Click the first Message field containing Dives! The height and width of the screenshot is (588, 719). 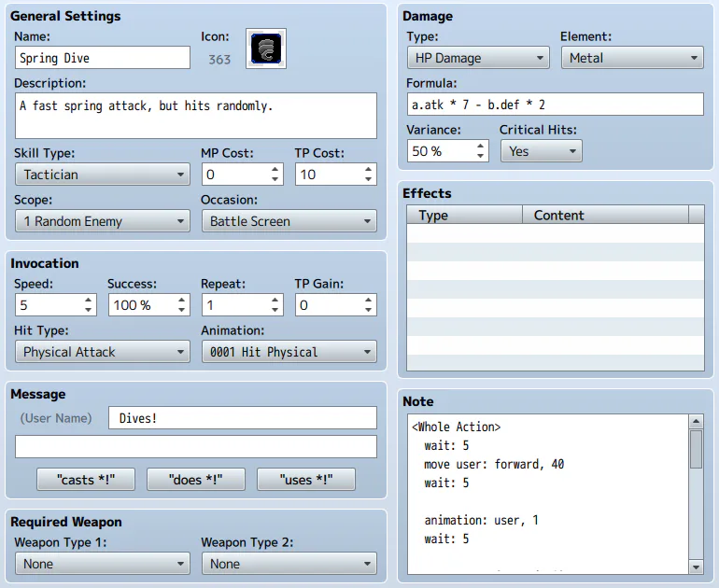(243, 418)
